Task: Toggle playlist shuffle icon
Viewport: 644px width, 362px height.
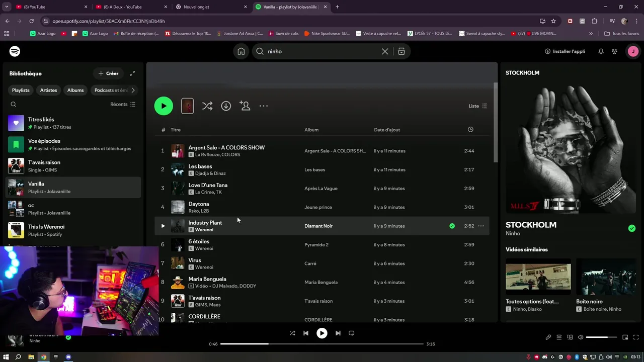Action: [207, 106]
